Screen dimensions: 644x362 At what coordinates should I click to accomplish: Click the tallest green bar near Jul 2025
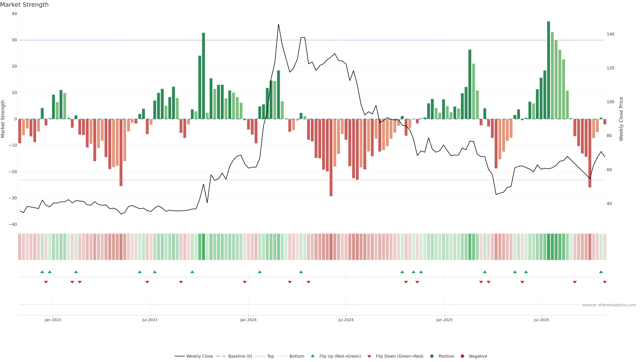point(549,70)
